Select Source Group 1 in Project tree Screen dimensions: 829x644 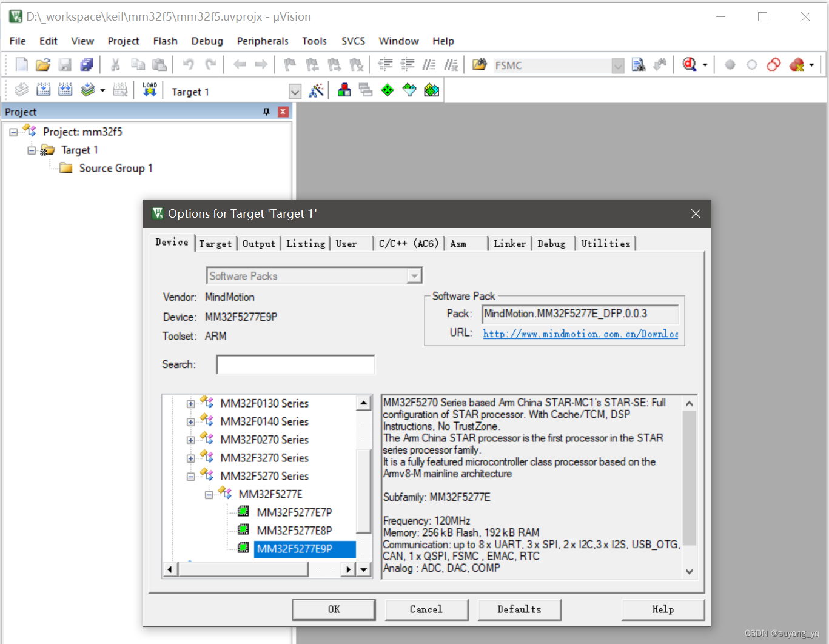pyautogui.click(x=116, y=168)
